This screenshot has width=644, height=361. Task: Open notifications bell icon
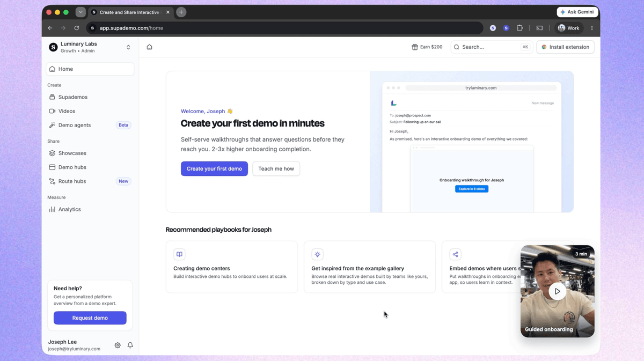click(x=130, y=345)
